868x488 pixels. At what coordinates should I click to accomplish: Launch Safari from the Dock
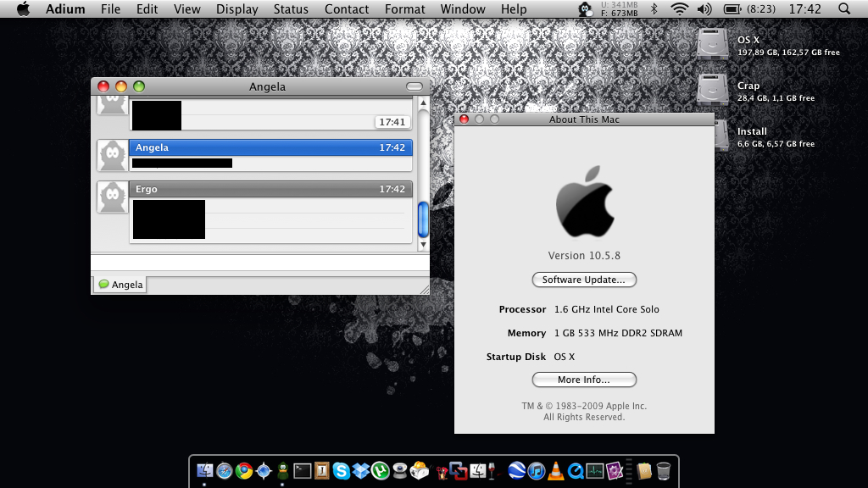tap(224, 471)
